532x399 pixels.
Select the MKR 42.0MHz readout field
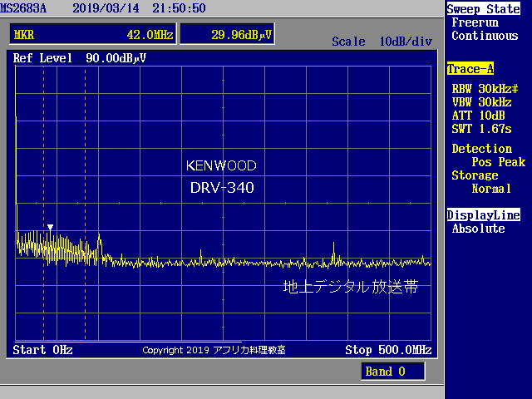click(x=93, y=34)
